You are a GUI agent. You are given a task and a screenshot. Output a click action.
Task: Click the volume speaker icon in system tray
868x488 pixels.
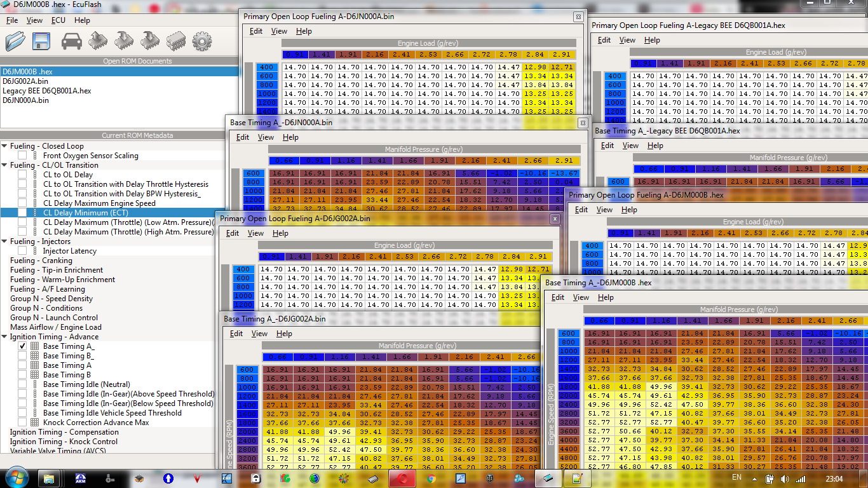point(785,478)
